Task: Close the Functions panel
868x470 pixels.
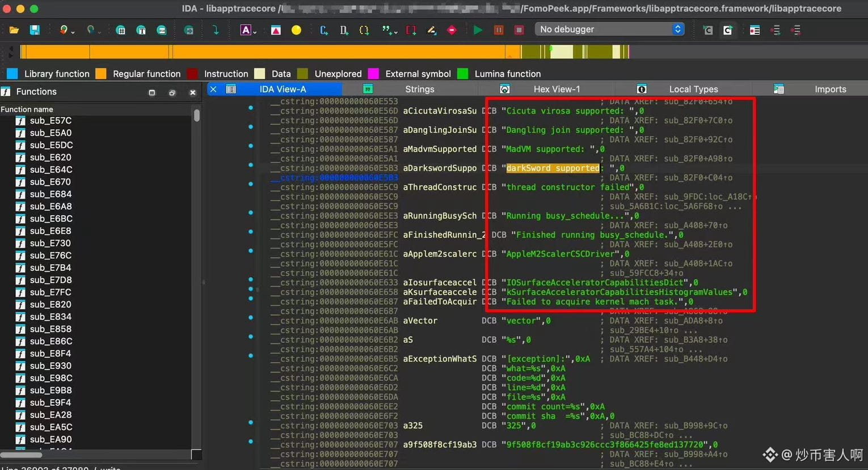Action: [x=192, y=92]
